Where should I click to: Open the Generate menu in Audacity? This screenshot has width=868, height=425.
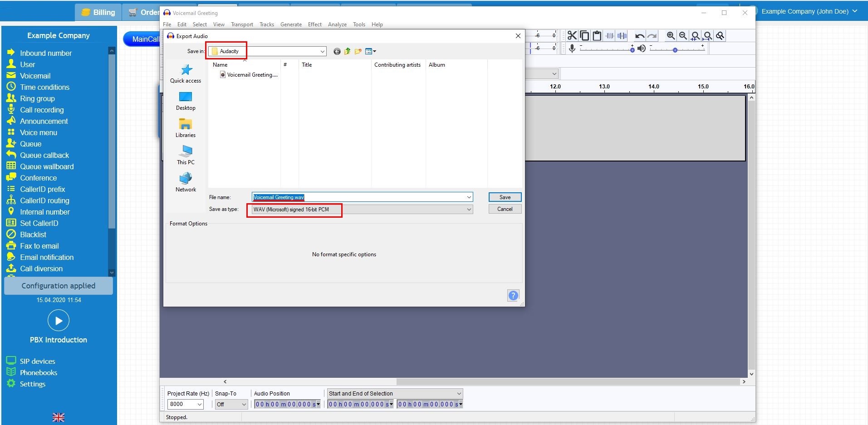(291, 24)
